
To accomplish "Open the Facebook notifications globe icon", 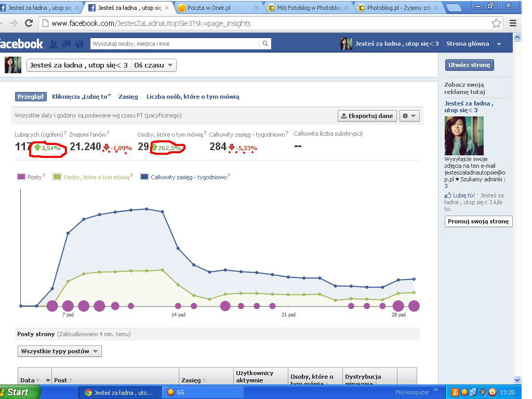I will 79,44.
